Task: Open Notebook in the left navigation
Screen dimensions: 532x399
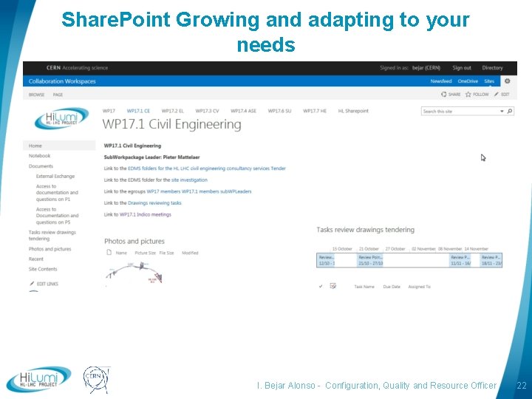Action: 39,156
